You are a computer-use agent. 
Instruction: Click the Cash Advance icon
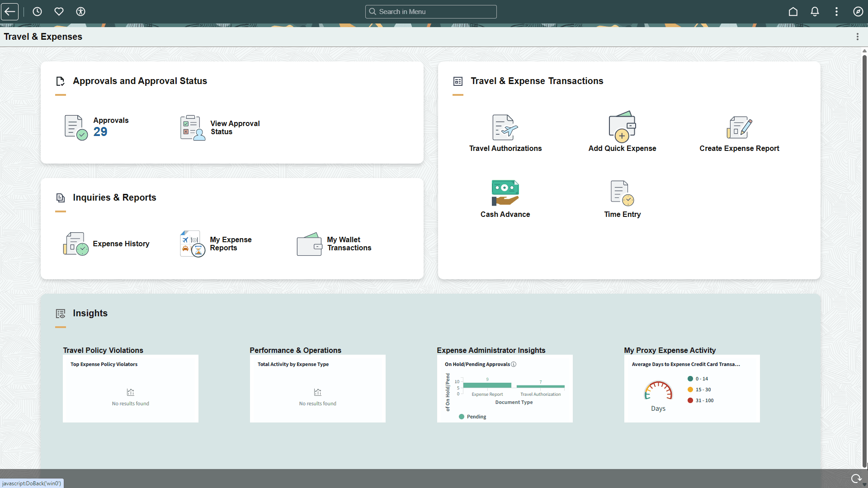tap(505, 192)
